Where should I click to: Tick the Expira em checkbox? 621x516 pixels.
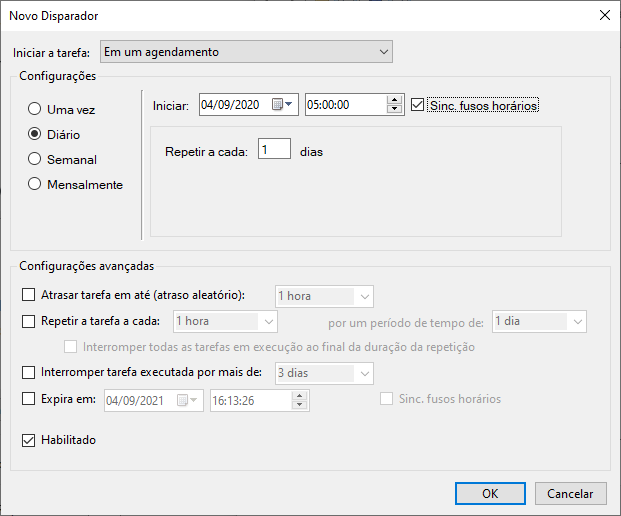click(29, 399)
